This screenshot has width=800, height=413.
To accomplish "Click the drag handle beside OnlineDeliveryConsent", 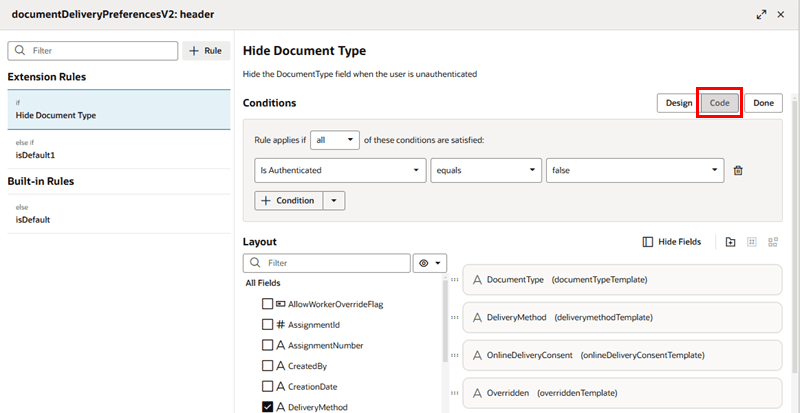I will [x=455, y=355].
